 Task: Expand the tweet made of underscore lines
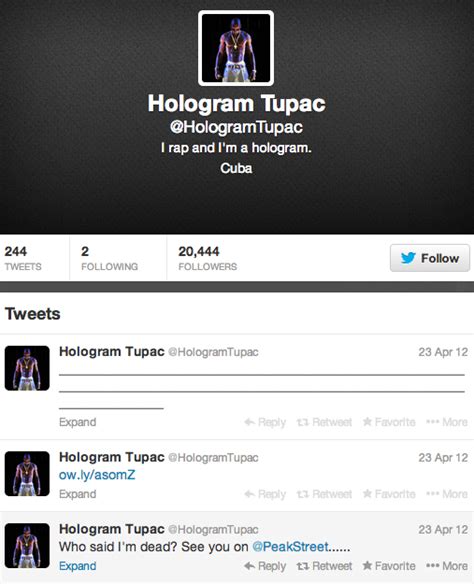77,422
